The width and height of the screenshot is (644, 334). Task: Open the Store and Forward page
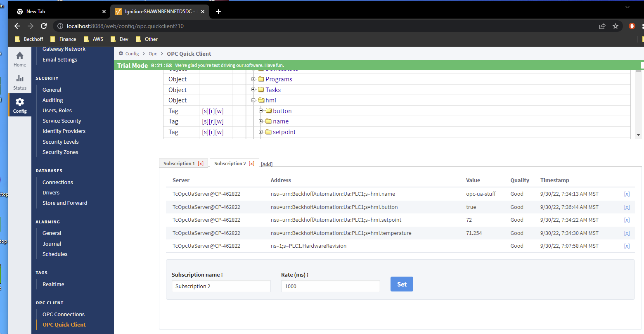65,203
